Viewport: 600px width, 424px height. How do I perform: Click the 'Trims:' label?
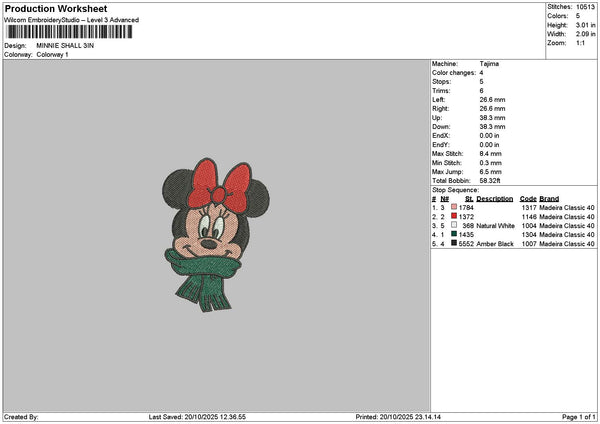point(441,91)
